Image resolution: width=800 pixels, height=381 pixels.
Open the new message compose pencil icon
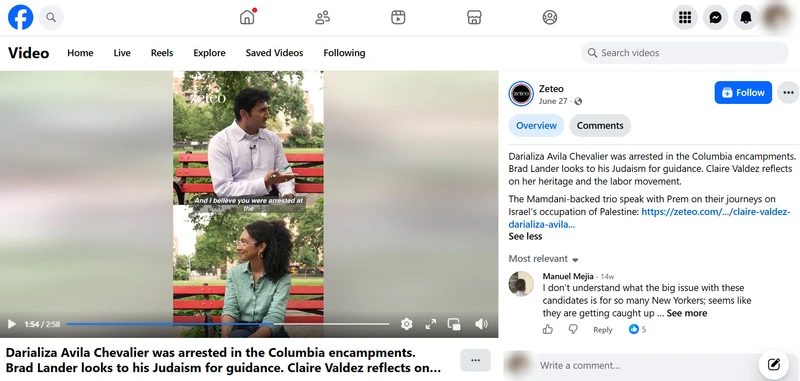click(x=773, y=364)
